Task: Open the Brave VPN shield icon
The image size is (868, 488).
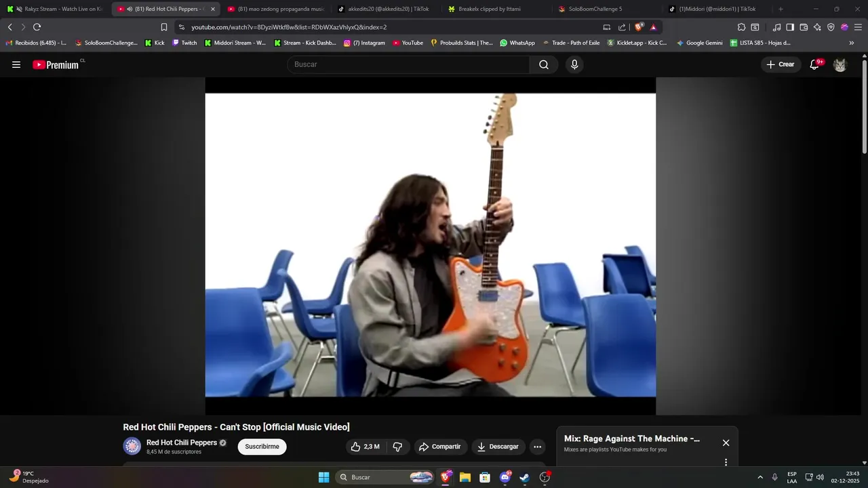Action: pos(831,27)
